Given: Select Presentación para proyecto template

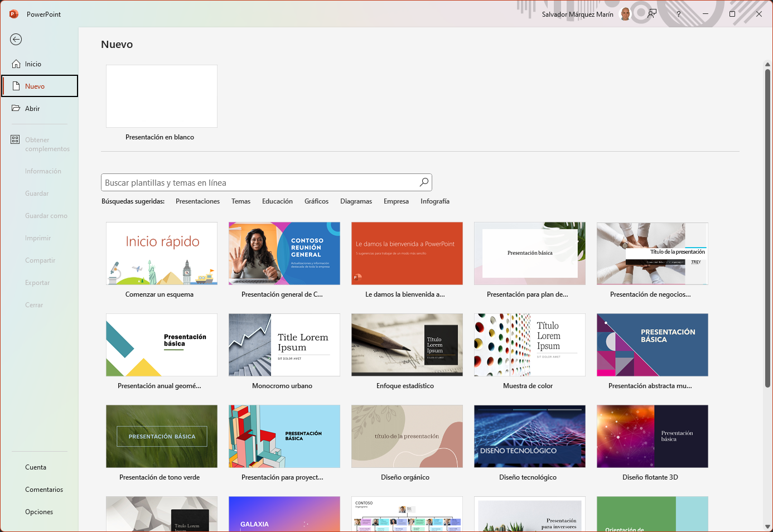Looking at the screenshot, I should click(x=284, y=436).
